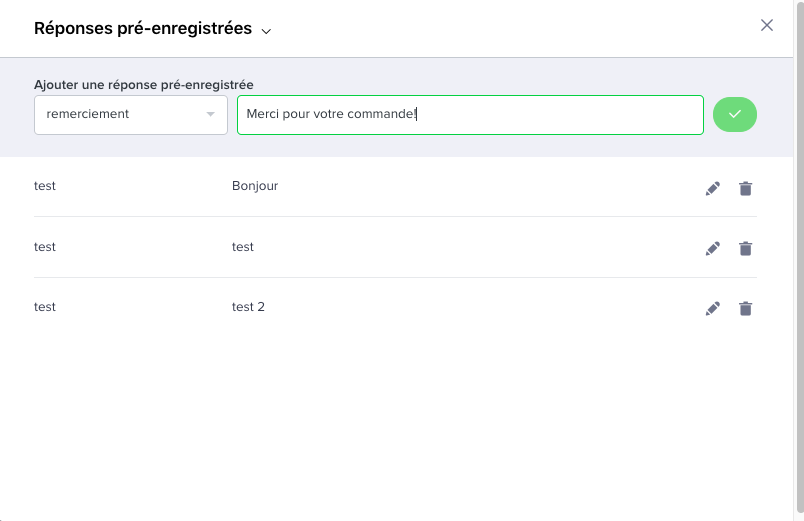The height and width of the screenshot is (521, 804).
Task: Click the trash icon on the second row
Action: 746,248
